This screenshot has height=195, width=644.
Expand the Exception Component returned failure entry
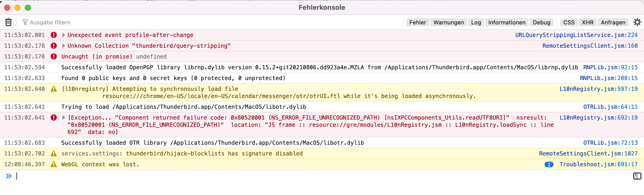(64, 118)
